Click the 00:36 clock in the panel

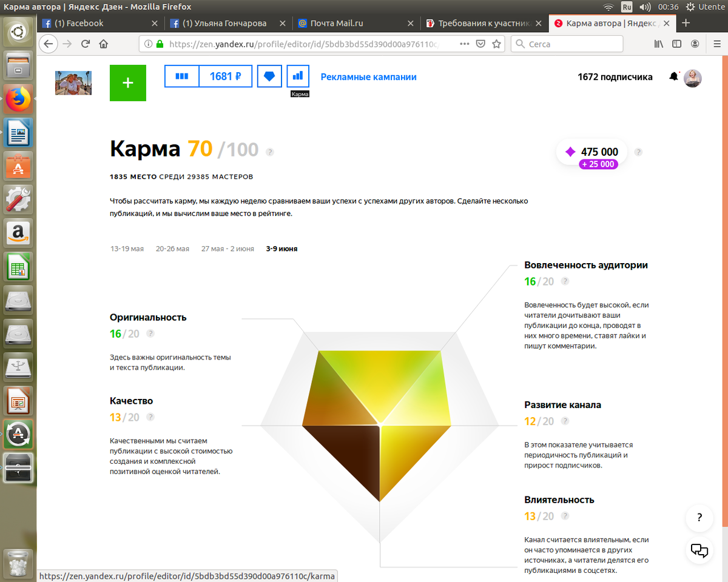(x=668, y=7)
